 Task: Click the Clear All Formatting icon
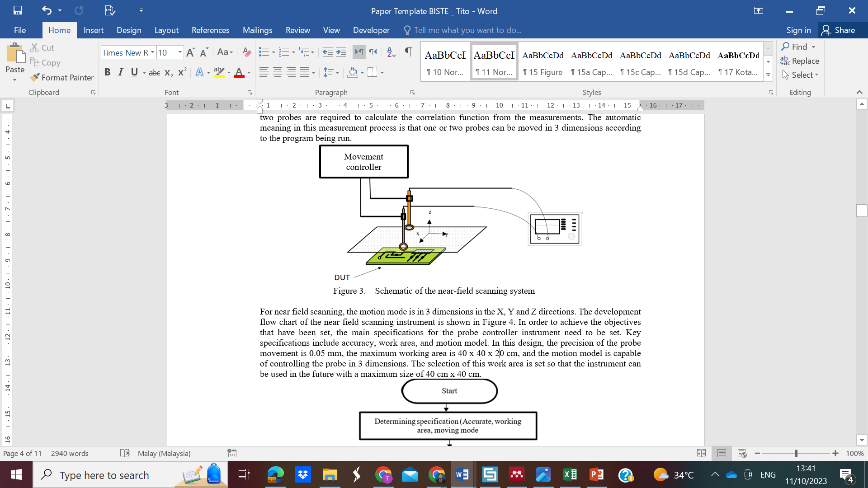pos(246,52)
